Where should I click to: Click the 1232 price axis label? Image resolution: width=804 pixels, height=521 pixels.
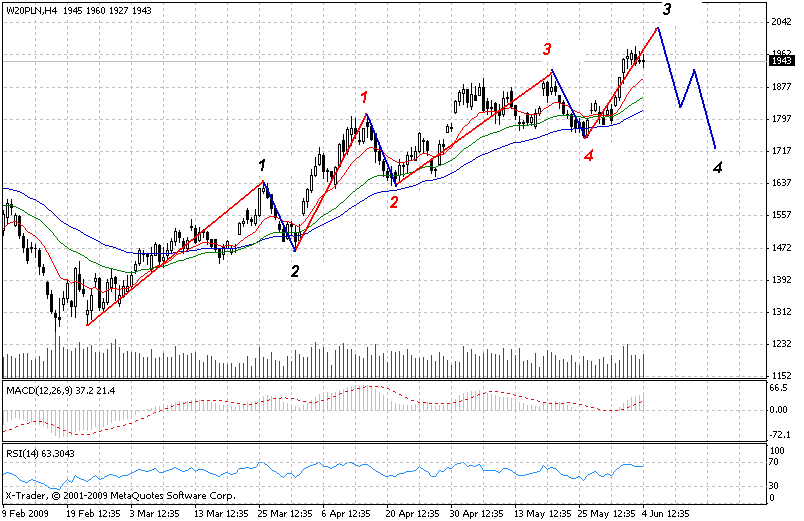(x=781, y=343)
